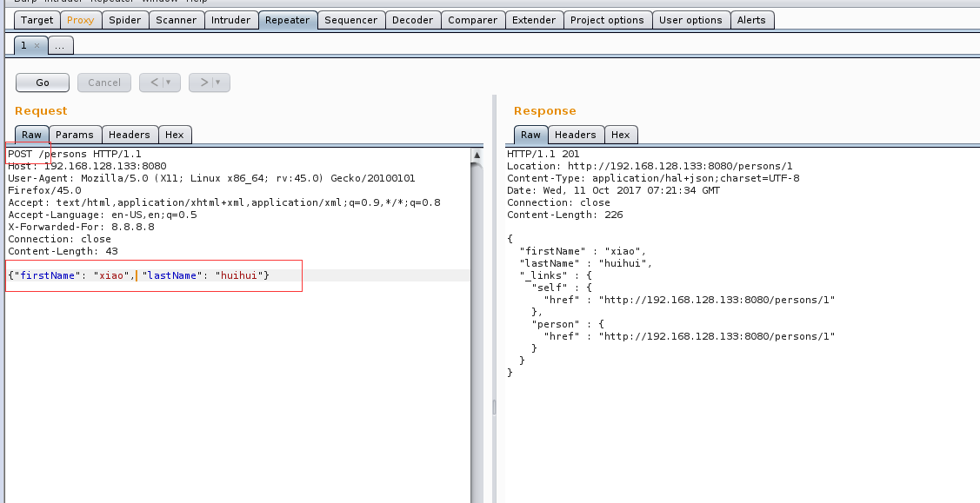980x503 pixels.
Task: Switch to the Decoder tab
Action: coord(412,19)
